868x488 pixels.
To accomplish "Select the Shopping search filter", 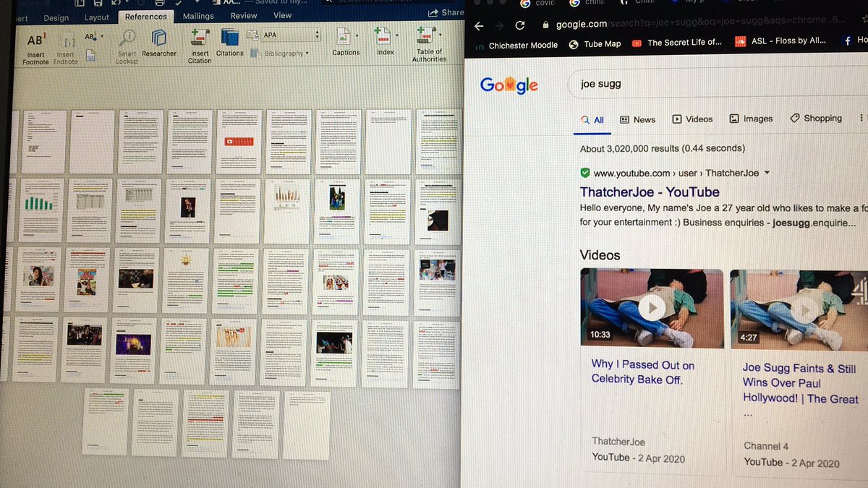I will point(816,118).
